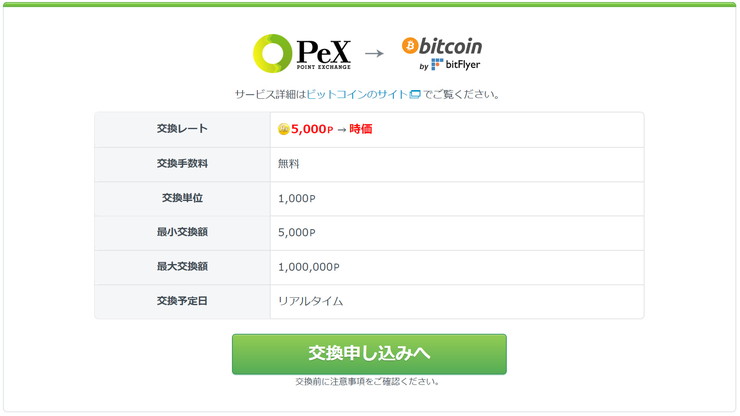The image size is (740, 416).
Task: Click the gold point coin icon beside 5,000P
Action: [284, 129]
